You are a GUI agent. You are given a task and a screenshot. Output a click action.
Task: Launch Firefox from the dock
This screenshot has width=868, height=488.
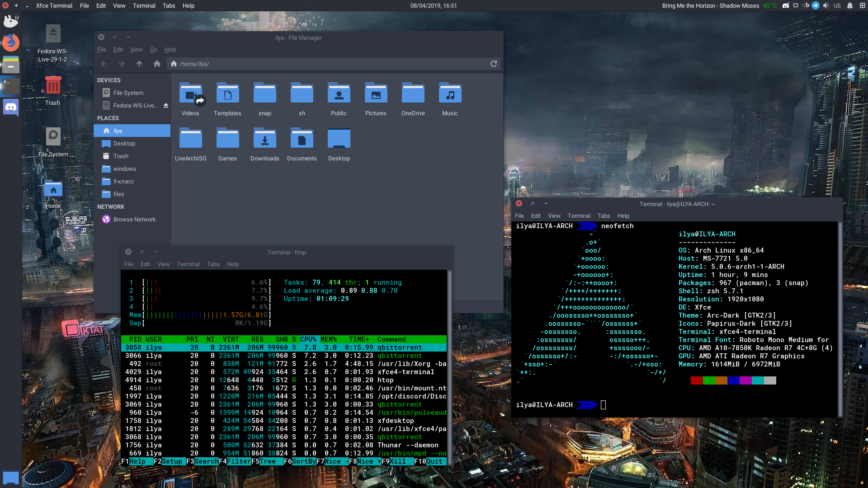(x=11, y=43)
